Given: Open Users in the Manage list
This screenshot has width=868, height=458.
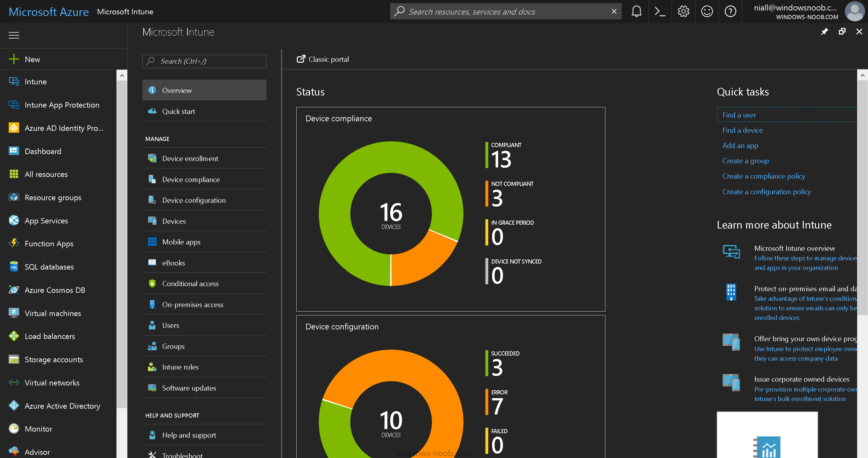Looking at the screenshot, I should point(204,325).
